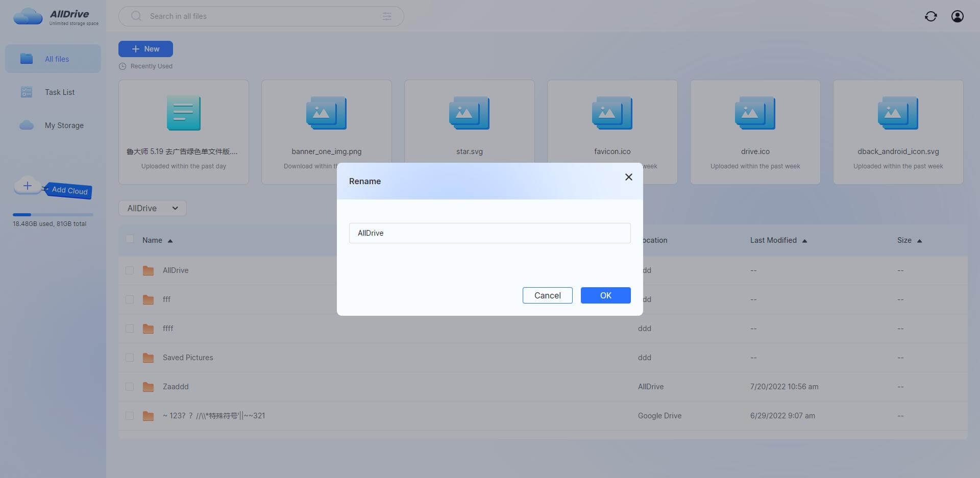The width and height of the screenshot is (980, 478).
Task: Click Cancel in Rename dialog
Action: [548, 295]
